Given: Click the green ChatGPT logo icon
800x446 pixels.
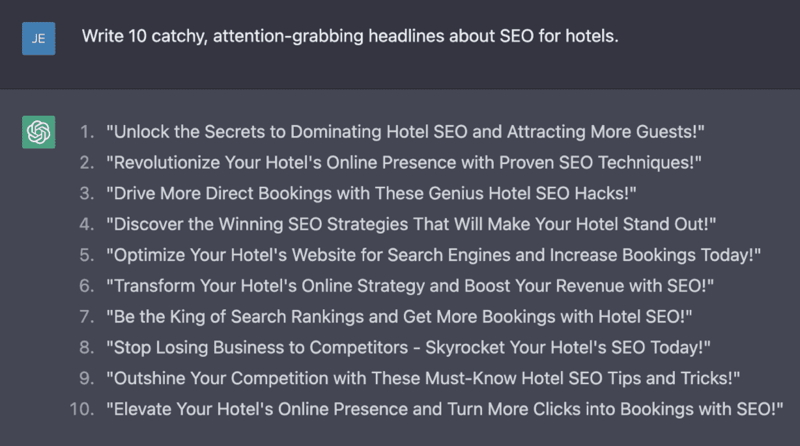Looking at the screenshot, I should [x=38, y=131].
